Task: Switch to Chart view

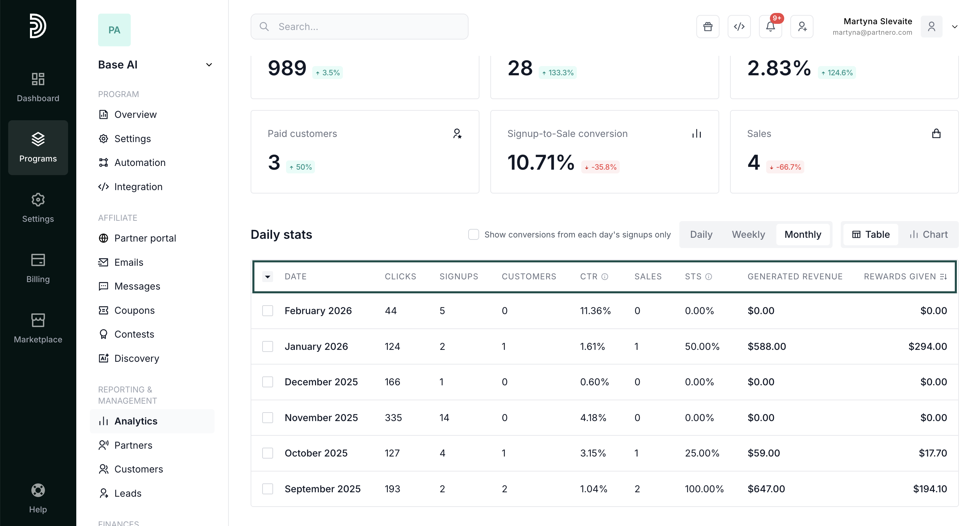Action: (928, 234)
